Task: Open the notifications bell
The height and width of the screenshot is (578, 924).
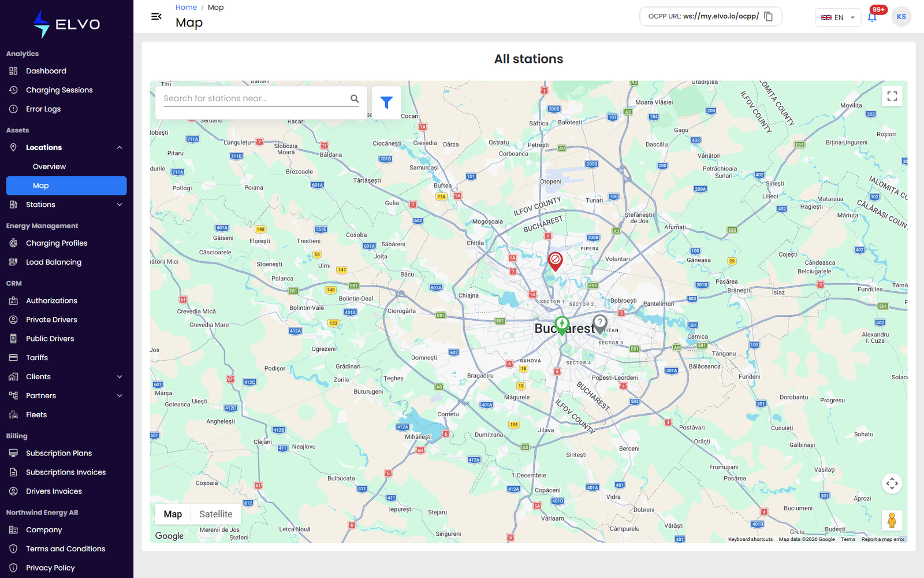Action: click(872, 17)
